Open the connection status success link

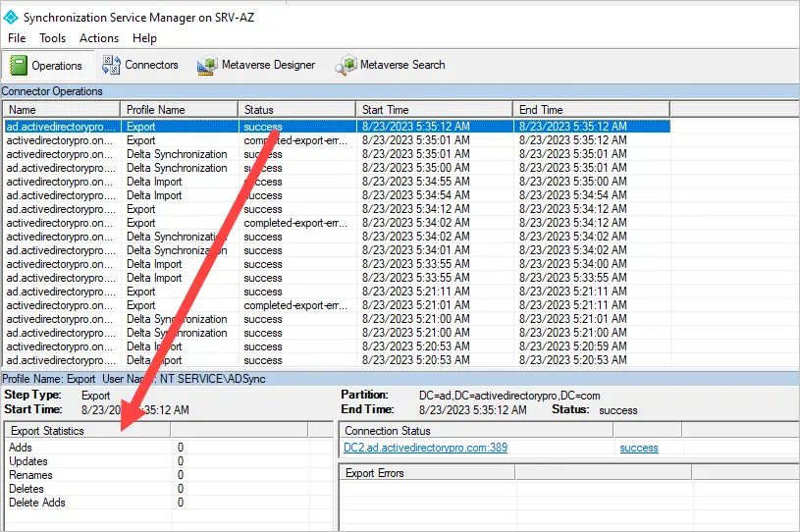pos(639,448)
